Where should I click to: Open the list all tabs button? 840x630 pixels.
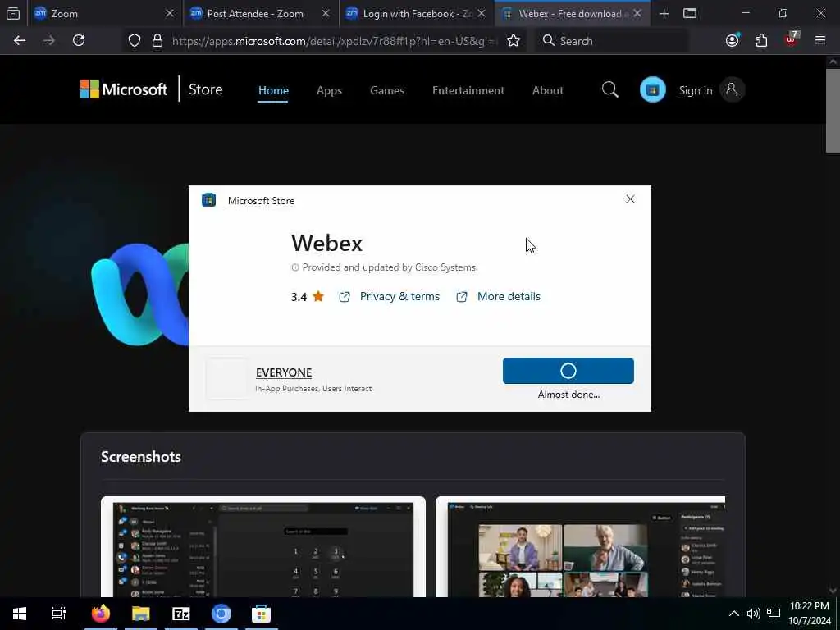[x=690, y=13]
